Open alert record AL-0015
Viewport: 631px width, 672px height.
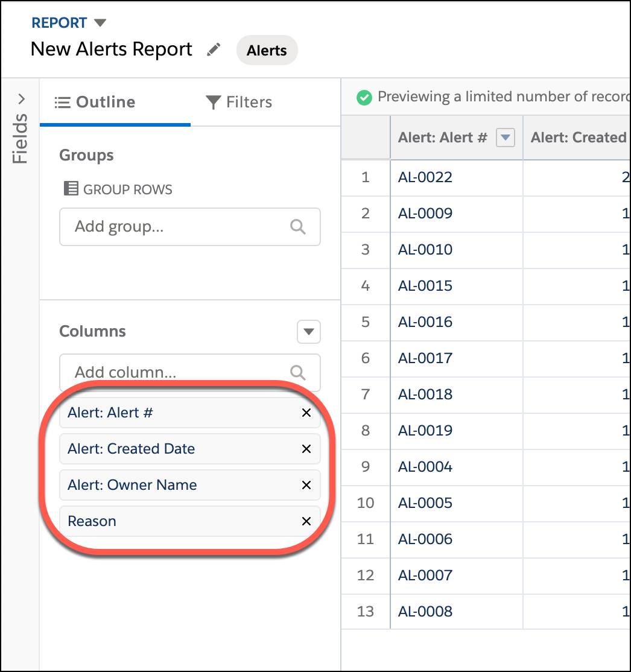pyautogui.click(x=425, y=286)
